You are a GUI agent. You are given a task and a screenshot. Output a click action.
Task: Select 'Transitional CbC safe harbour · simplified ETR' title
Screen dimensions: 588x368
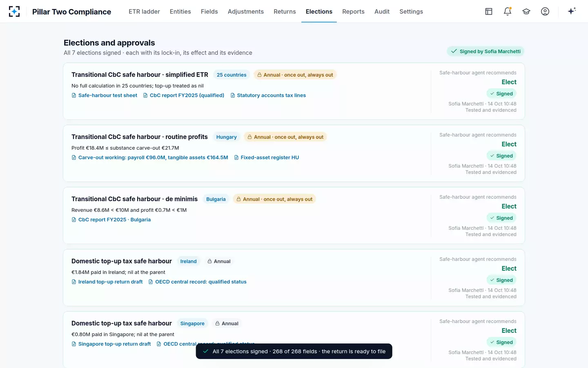(x=140, y=74)
